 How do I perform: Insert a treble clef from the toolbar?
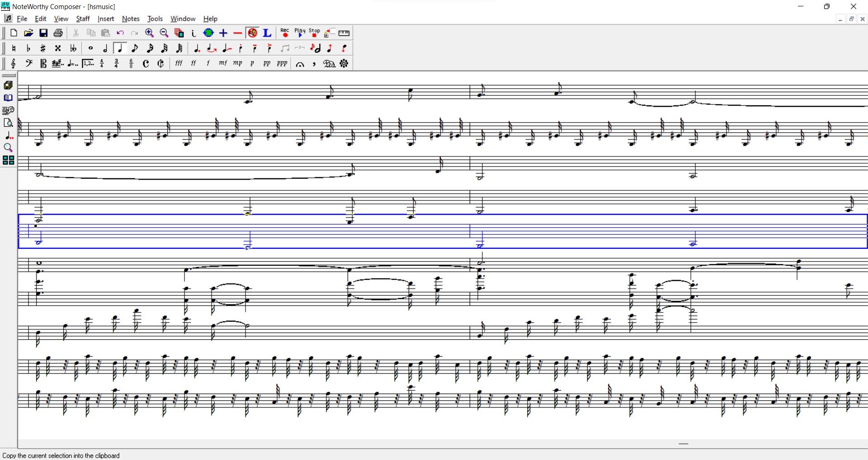coord(14,64)
